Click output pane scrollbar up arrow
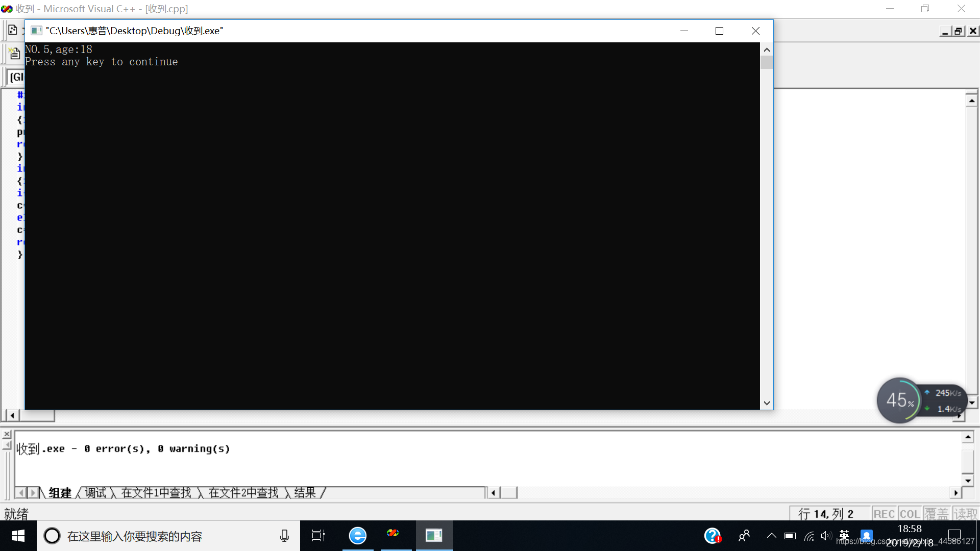Viewport: 980px width, 551px height. coord(968,437)
